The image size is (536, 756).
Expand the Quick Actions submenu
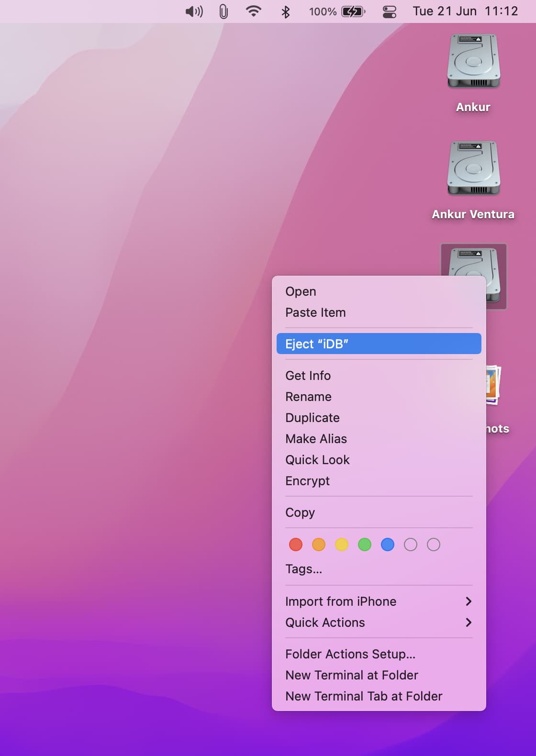point(379,623)
